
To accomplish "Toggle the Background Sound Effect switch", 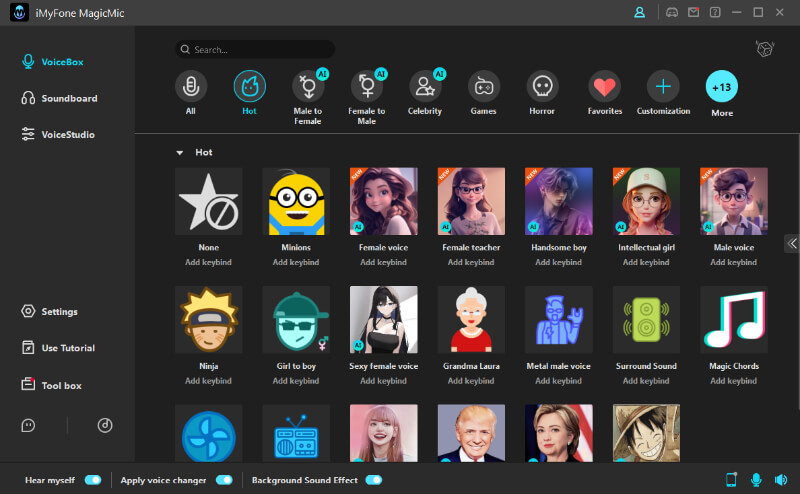I will 373,480.
